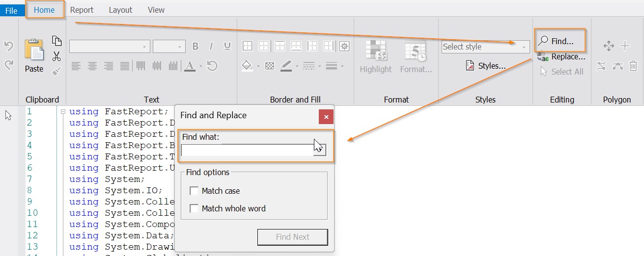Enable the Match whole word checkbox
Viewport: 644px width, 256px height.
coord(194,208)
